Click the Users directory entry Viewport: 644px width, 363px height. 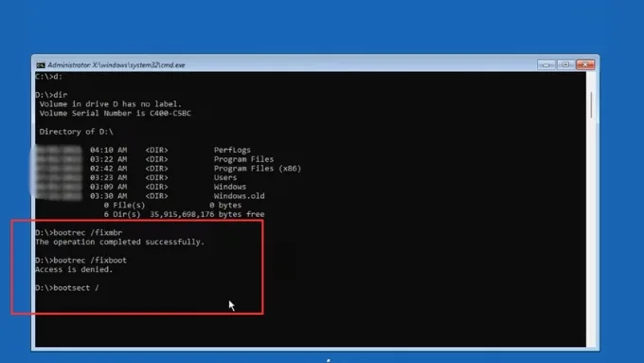(x=225, y=177)
